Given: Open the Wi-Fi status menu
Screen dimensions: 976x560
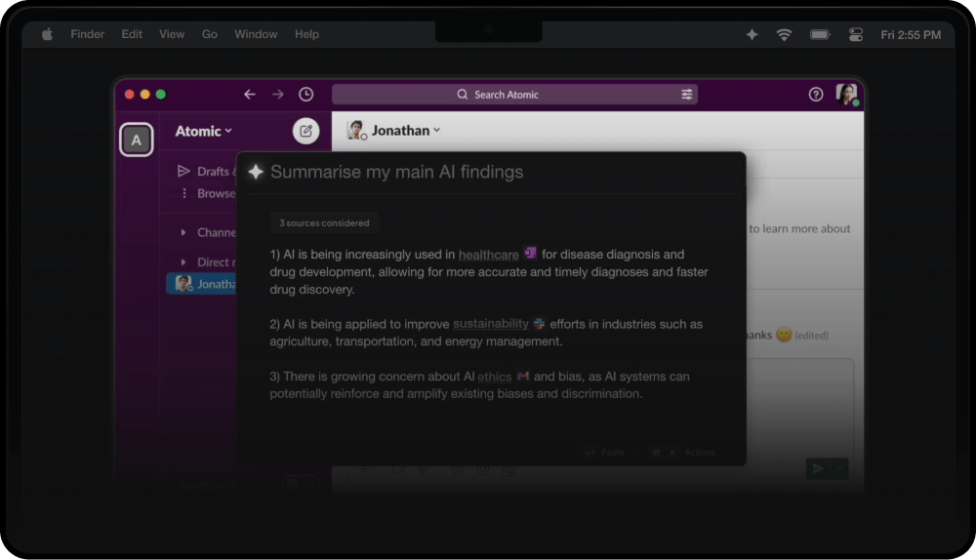Looking at the screenshot, I should tap(785, 35).
